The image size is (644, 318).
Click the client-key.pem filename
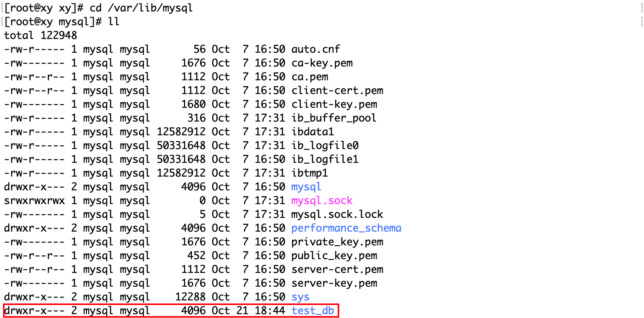334,104
